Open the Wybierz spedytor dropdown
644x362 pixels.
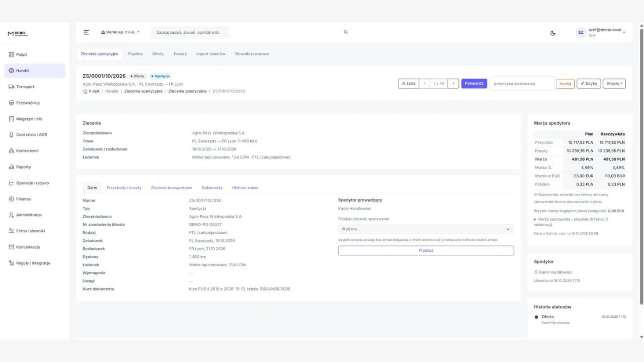click(x=426, y=229)
